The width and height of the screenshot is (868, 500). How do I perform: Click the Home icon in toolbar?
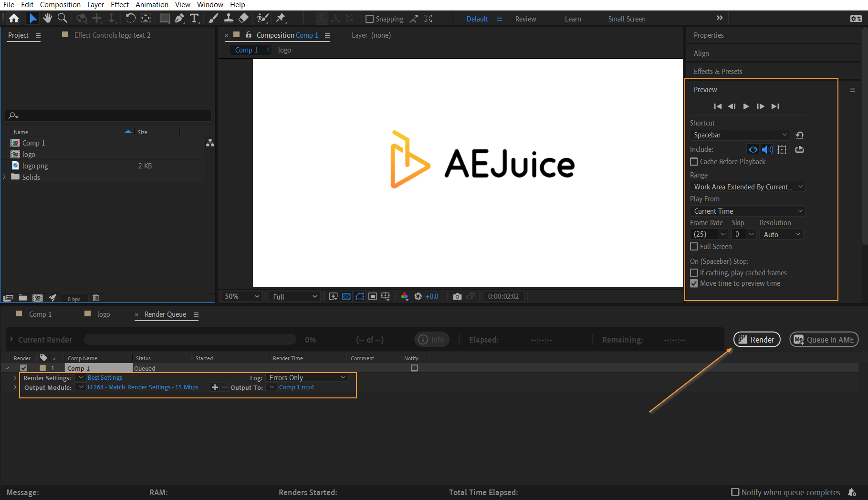click(x=14, y=18)
